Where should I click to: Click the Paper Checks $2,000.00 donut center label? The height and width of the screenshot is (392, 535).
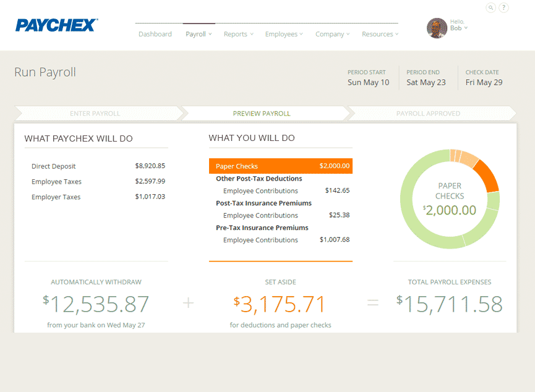[450, 200]
